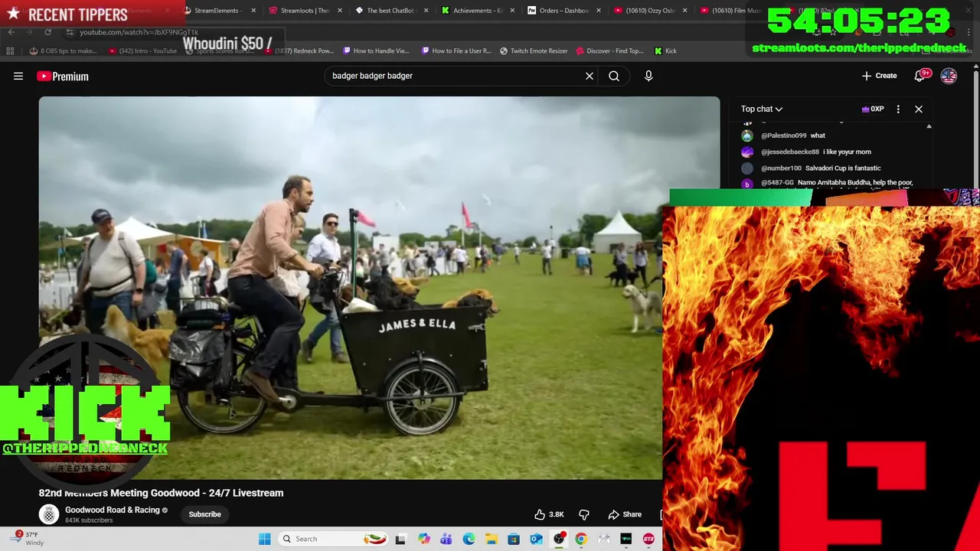The image size is (980, 551).
Task: Switch to the Ozzy Osbourne YouTube tab
Action: click(648, 11)
